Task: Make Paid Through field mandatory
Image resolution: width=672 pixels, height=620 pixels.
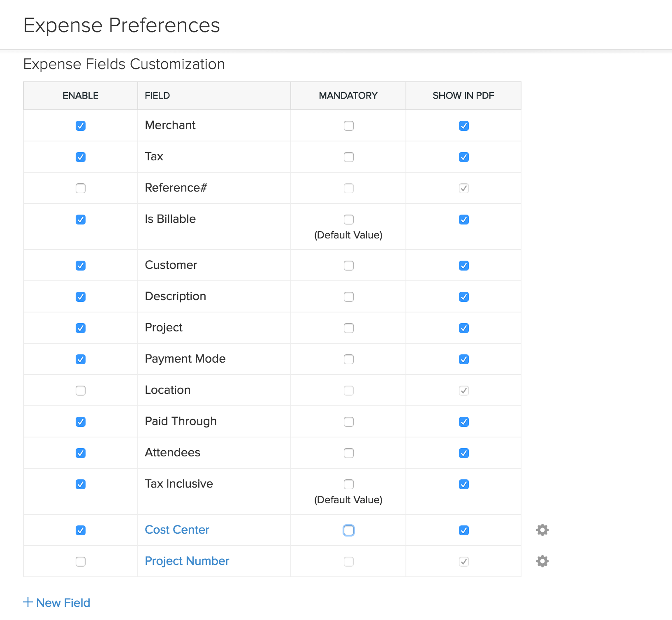Action: 349,422
